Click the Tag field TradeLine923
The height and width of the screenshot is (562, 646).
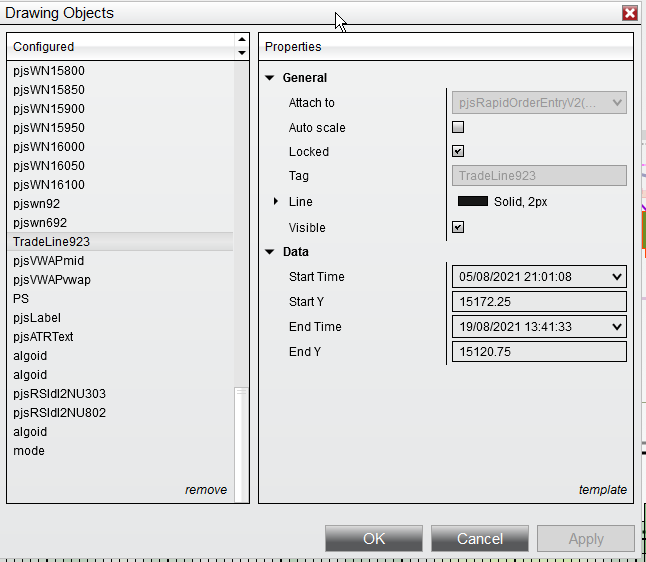[x=539, y=176]
